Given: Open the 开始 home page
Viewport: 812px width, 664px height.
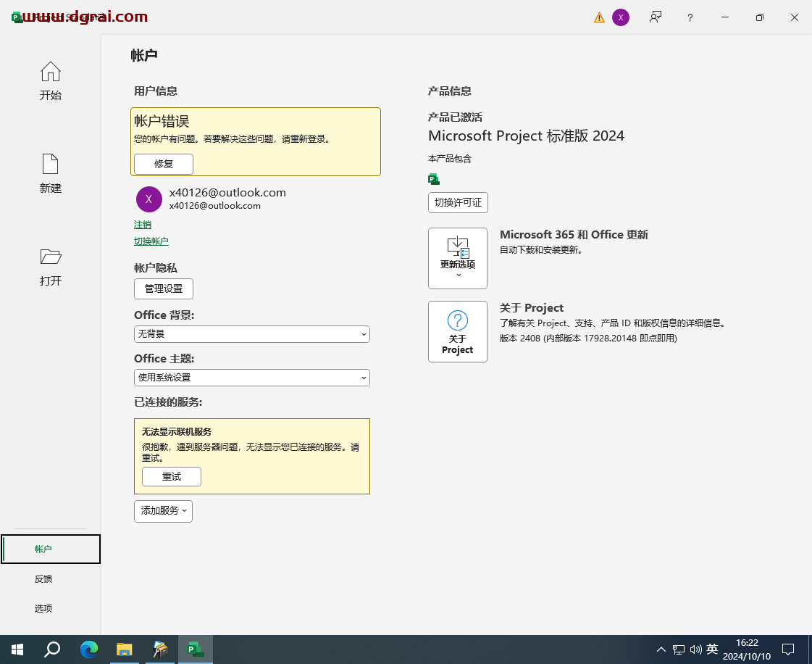Looking at the screenshot, I should [x=50, y=81].
